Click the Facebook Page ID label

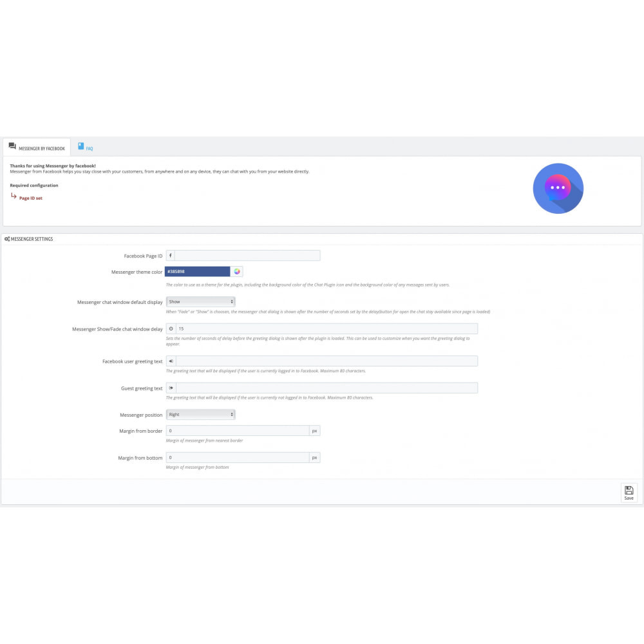tap(144, 256)
